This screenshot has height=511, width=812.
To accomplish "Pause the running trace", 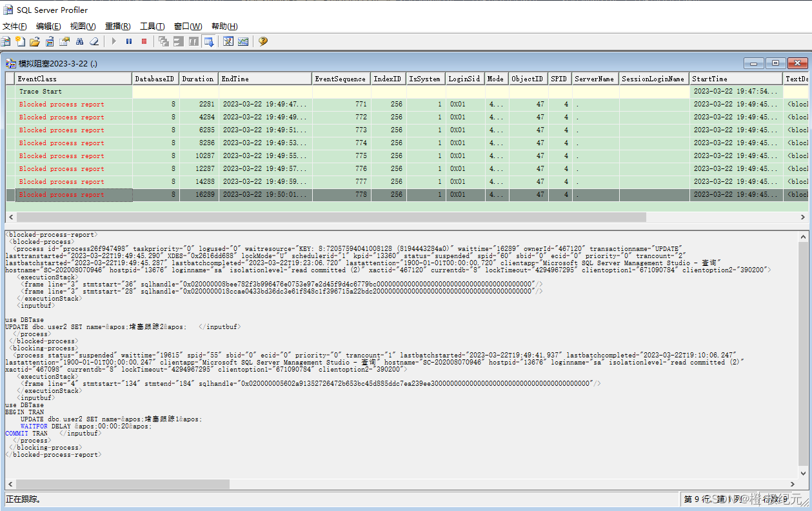I will coord(129,41).
